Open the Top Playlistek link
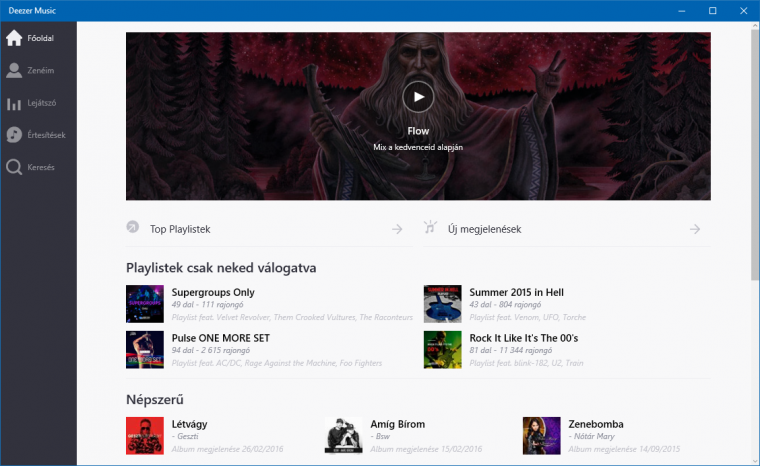760x466 pixels. (x=180, y=229)
